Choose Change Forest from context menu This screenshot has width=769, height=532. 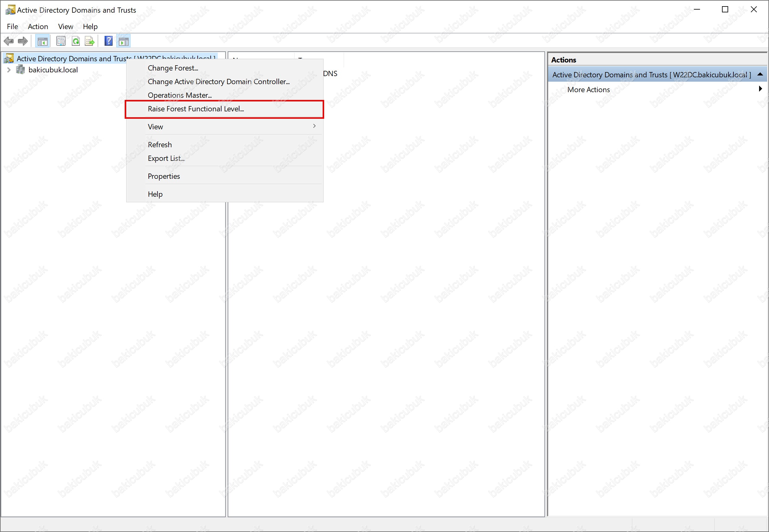pos(225,68)
